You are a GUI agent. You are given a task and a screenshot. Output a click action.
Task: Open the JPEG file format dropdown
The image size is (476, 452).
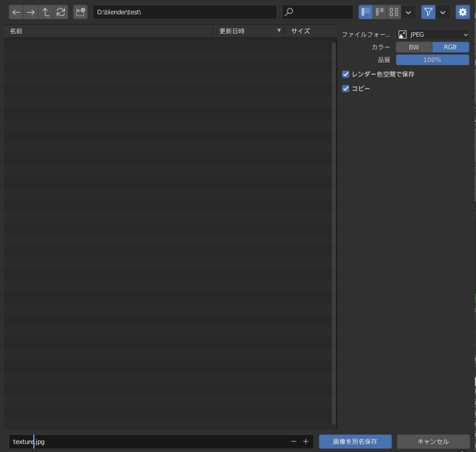(433, 35)
